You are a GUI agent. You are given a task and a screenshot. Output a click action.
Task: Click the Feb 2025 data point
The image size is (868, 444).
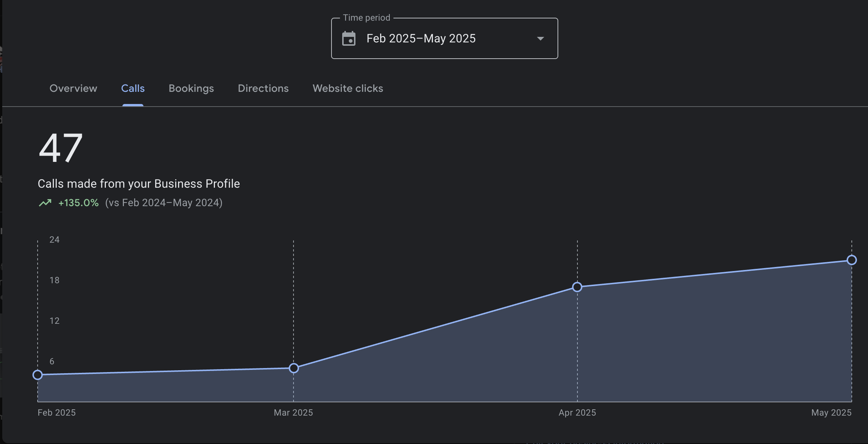38,375
